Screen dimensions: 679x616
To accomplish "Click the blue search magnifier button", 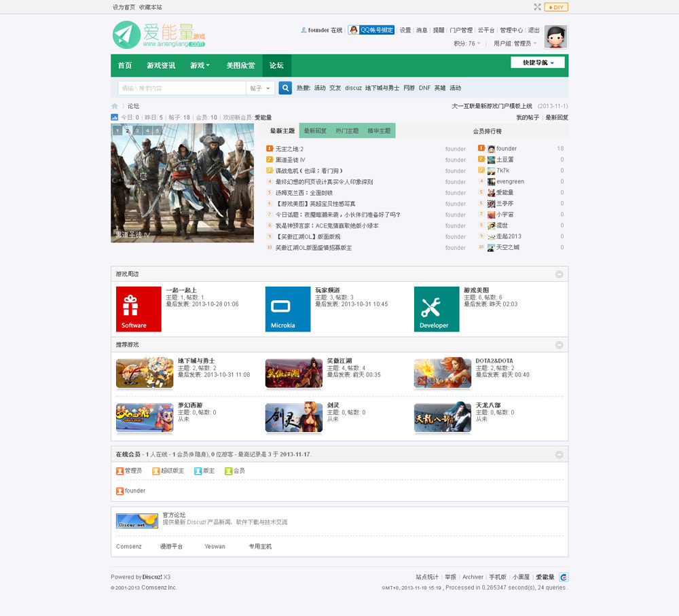I will (x=285, y=88).
